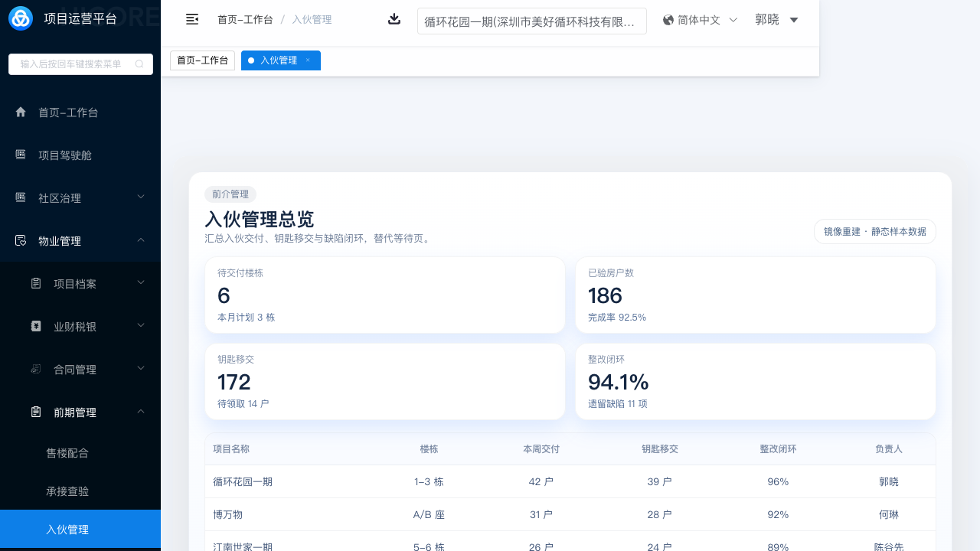Expand the 社区治理 menu
This screenshot has height=551, width=980.
pos(141,198)
